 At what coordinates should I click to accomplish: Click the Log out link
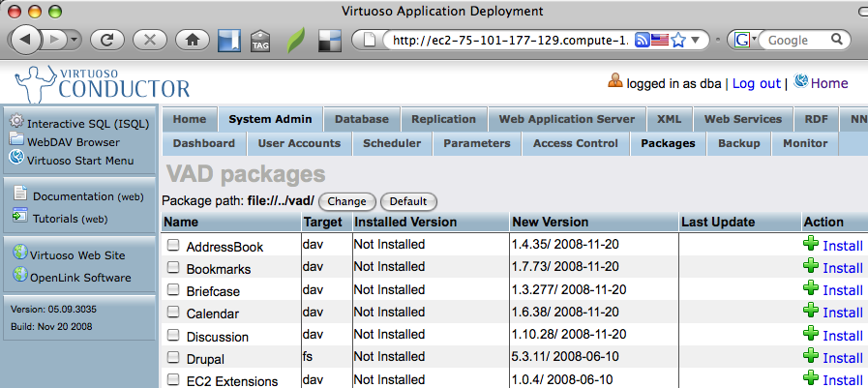756,83
